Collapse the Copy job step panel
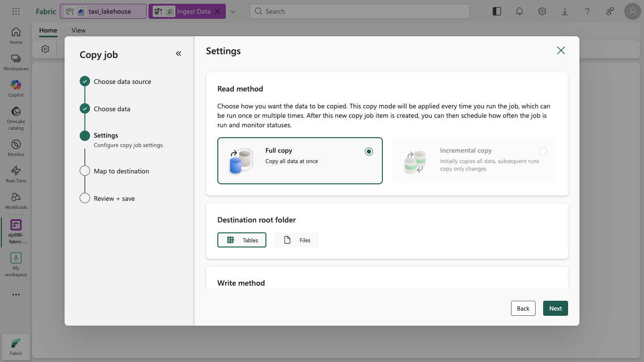This screenshot has height=362, width=644. (179, 54)
